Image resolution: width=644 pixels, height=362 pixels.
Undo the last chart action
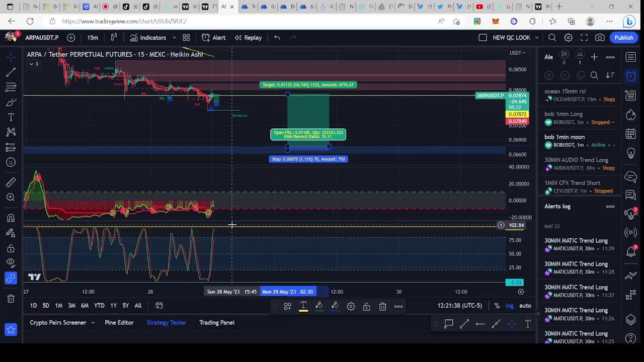pyautogui.click(x=277, y=38)
